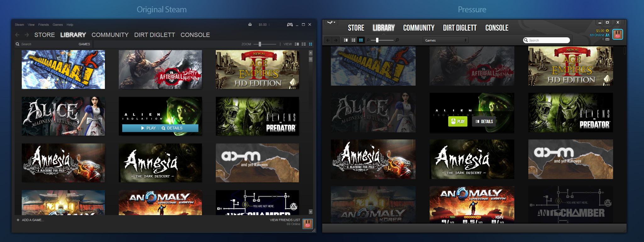Select Alice Madness Returns tile in Original Steam
644x242 pixels.
(63, 116)
